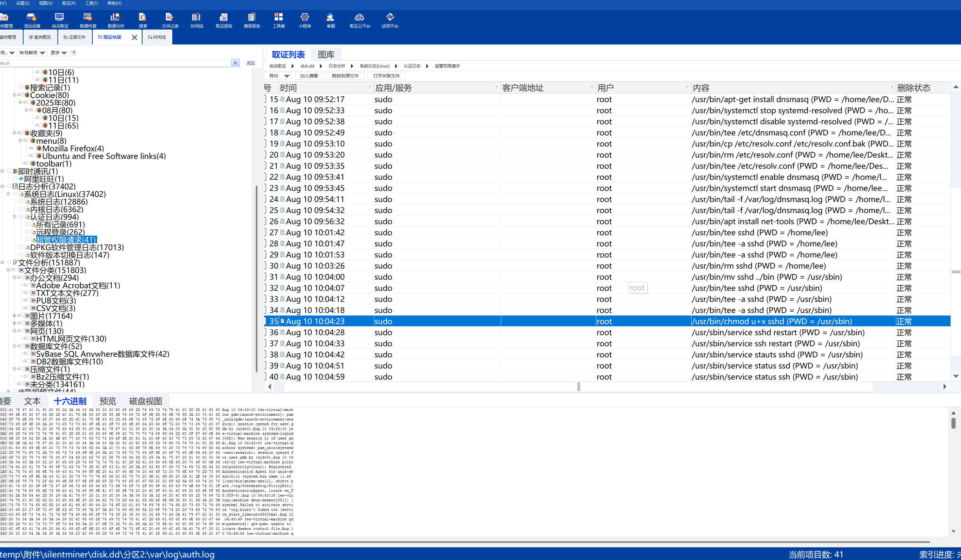Open the 帮助(H) menu
Screen dimensions: 961x560
tap(114, 3)
